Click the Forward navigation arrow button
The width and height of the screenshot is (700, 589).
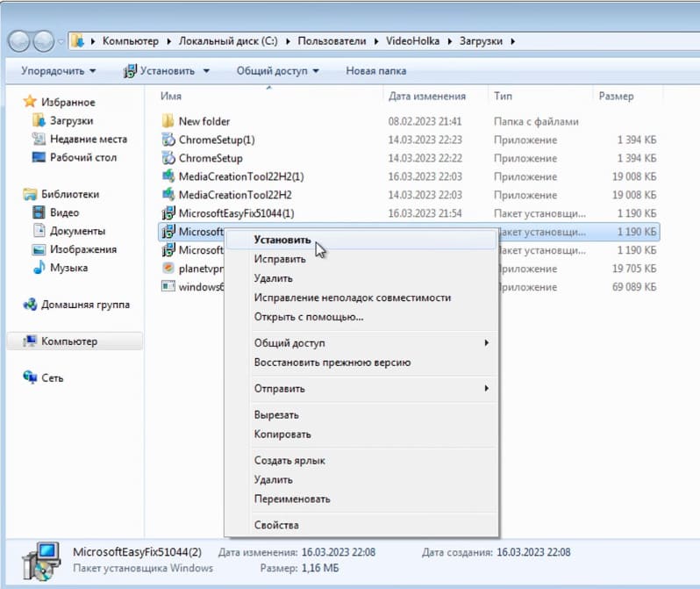44,41
